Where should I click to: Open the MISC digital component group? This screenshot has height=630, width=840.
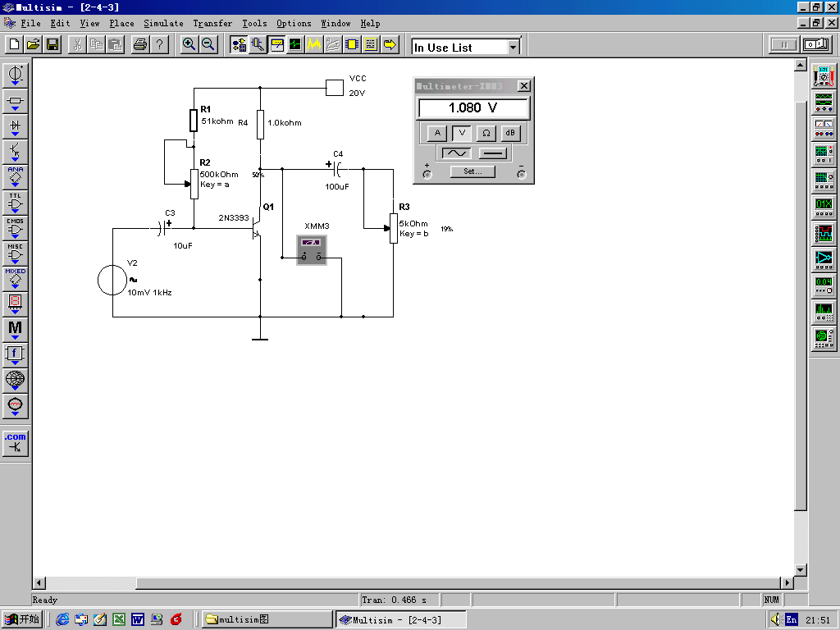pos(15,253)
